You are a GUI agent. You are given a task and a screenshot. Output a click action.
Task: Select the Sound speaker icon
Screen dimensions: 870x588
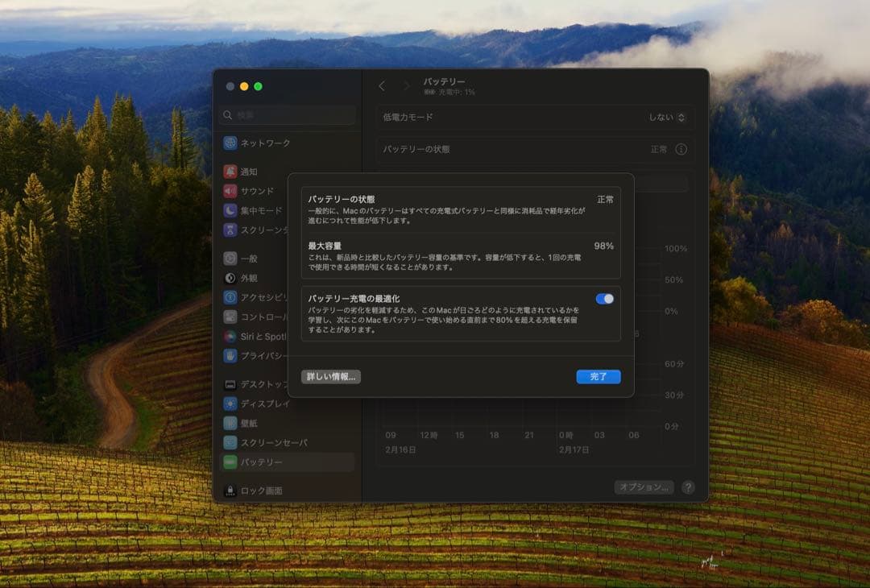(230, 191)
